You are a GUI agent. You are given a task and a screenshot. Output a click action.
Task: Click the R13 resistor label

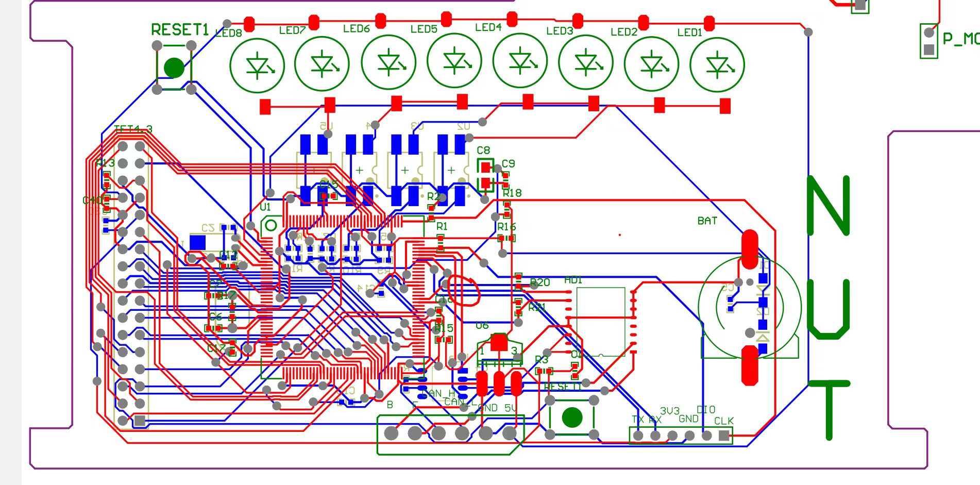(x=106, y=163)
